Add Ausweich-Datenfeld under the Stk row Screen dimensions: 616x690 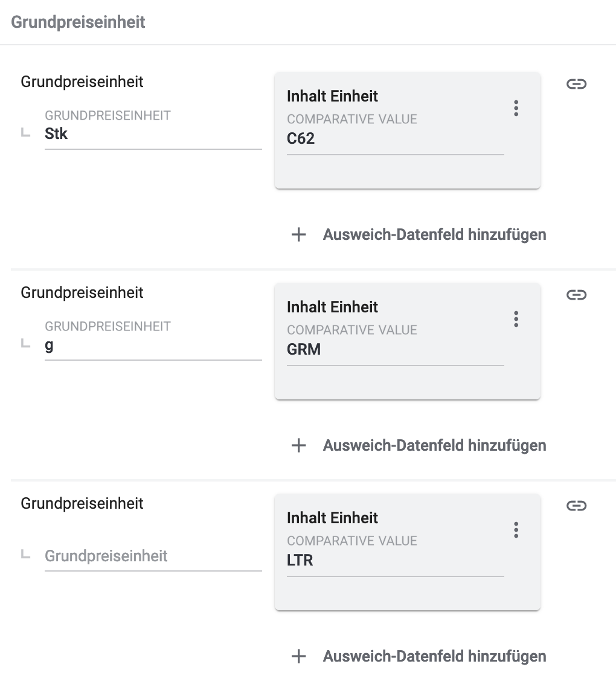(434, 234)
